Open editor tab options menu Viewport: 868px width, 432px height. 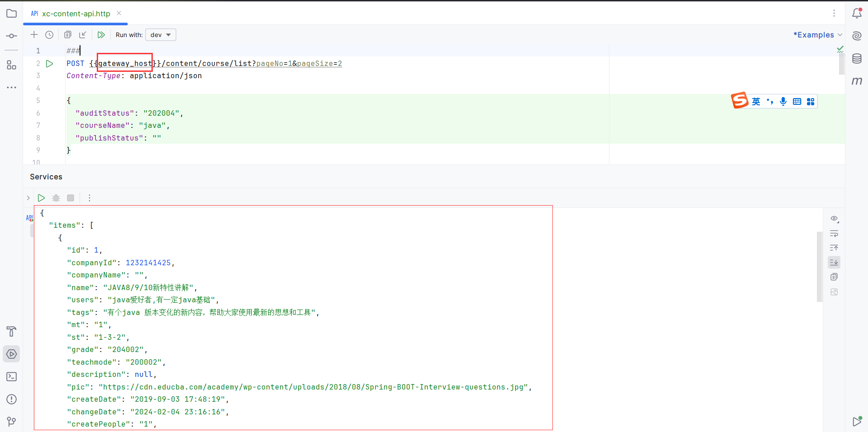tap(834, 14)
